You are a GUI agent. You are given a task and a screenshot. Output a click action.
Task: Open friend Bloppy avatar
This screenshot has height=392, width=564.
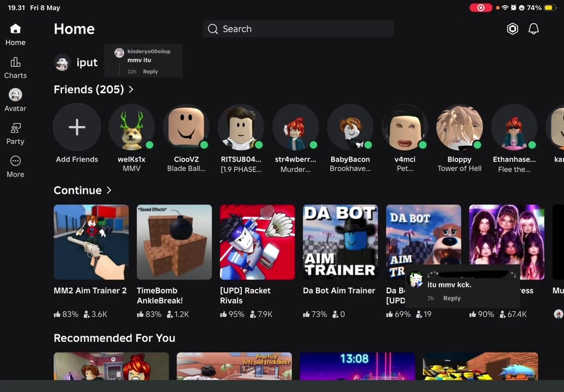coord(459,127)
